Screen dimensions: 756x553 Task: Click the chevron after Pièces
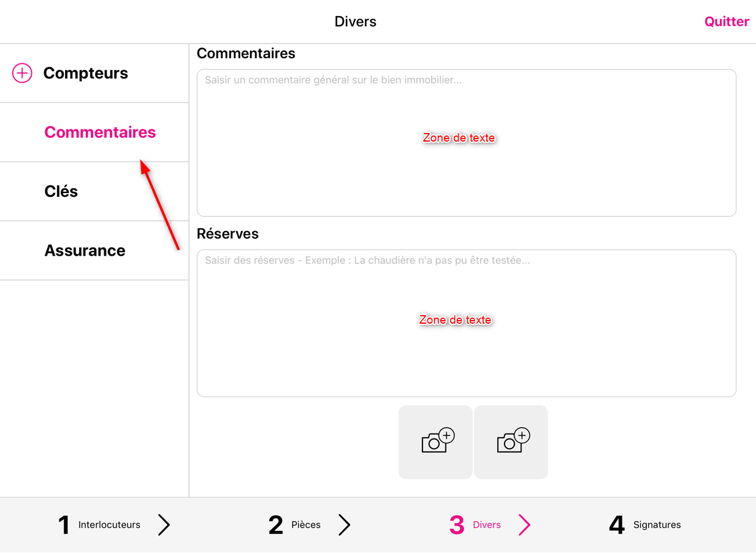[x=345, y=525]
